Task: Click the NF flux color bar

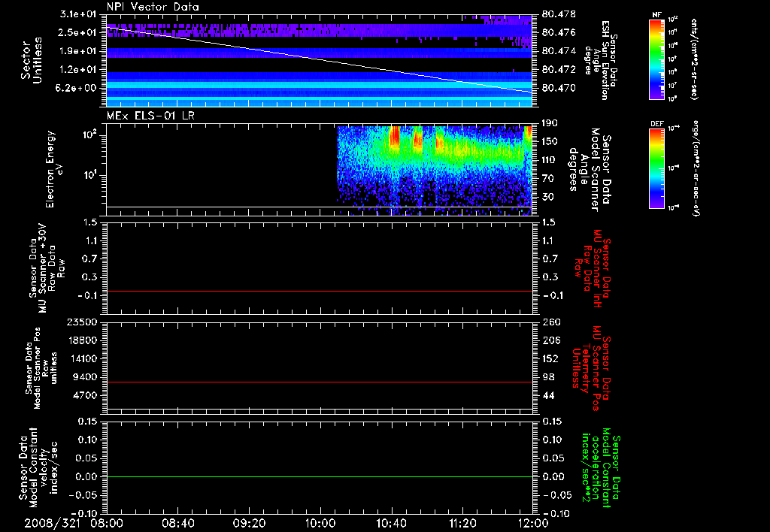Action: click(x=656, y=59)
